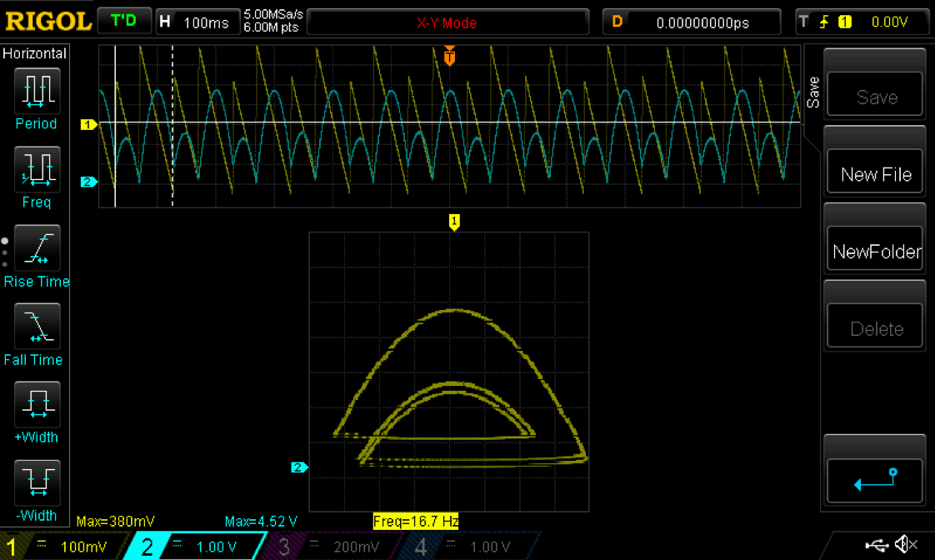The width and height of the screenshot is (935, 560).
Task: Select the -Width measurement icon
Action: pyautogui.click(x=37, y=482)
